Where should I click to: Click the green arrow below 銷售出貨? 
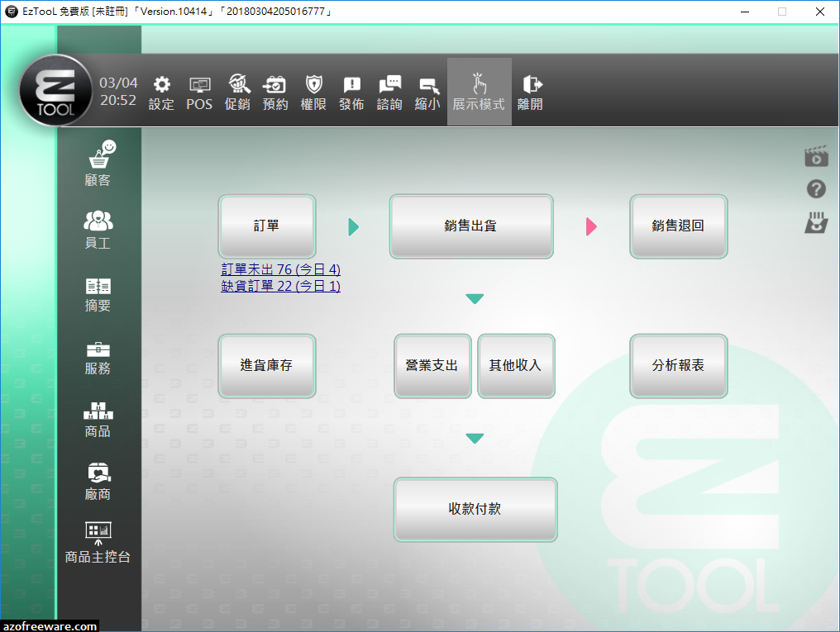(475, 299)
